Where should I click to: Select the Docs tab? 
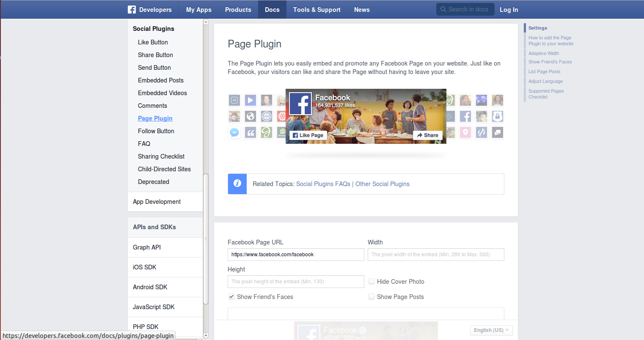[x=272, y=9]
